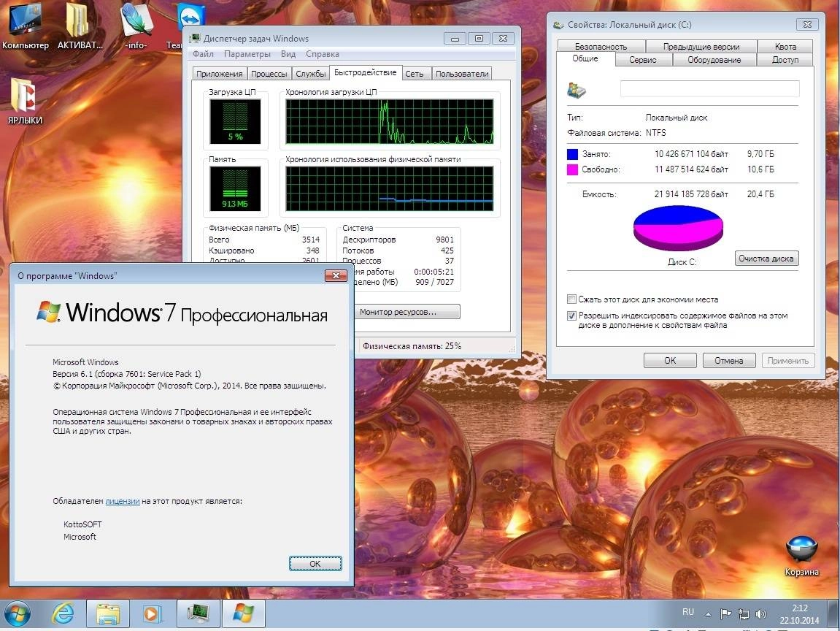The height and width of the screenshot is (631, 840).
Task: Click the KottoSOFT licensee text
Action: 82,524
